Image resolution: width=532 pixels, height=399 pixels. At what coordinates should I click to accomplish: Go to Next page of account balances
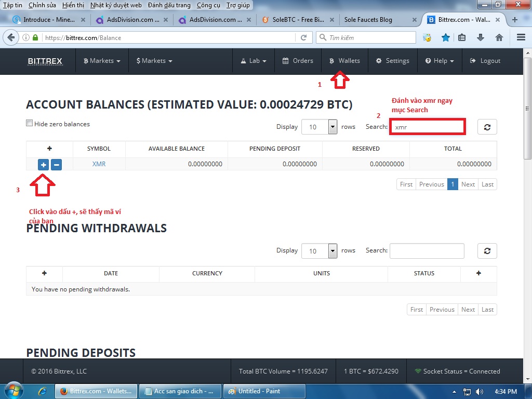[x=468, y=184]
